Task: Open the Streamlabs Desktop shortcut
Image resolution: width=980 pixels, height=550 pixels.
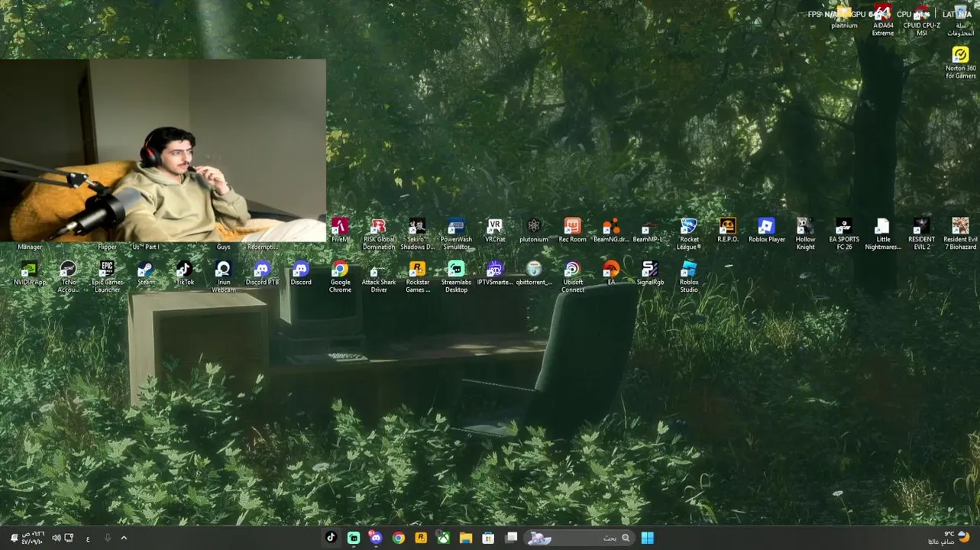Action: (x=456, y=269)
